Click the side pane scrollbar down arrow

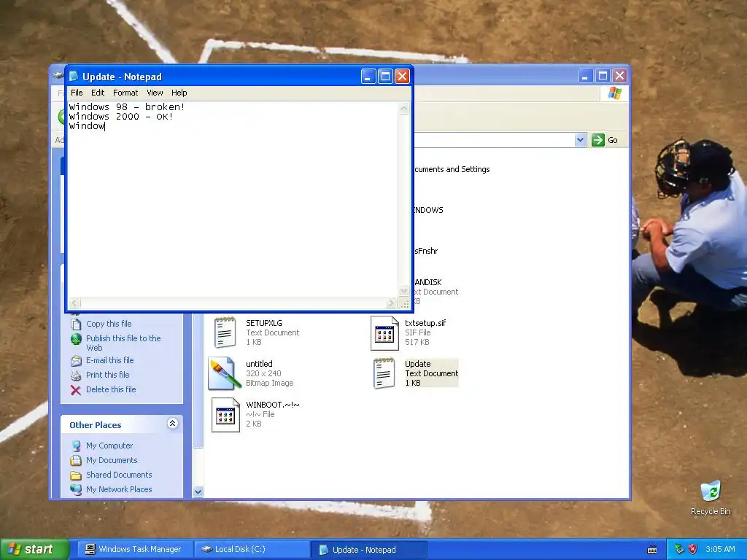point(198,492)
